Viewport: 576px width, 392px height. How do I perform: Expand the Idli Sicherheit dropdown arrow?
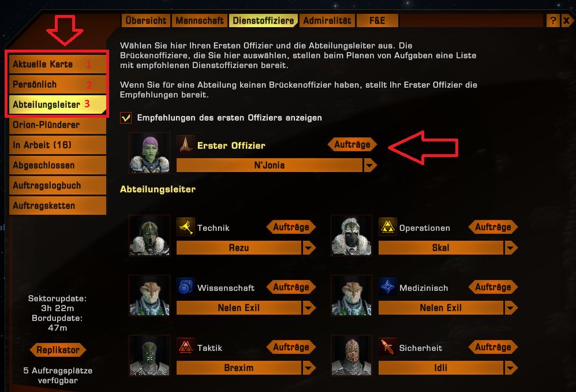click(511, 368)
